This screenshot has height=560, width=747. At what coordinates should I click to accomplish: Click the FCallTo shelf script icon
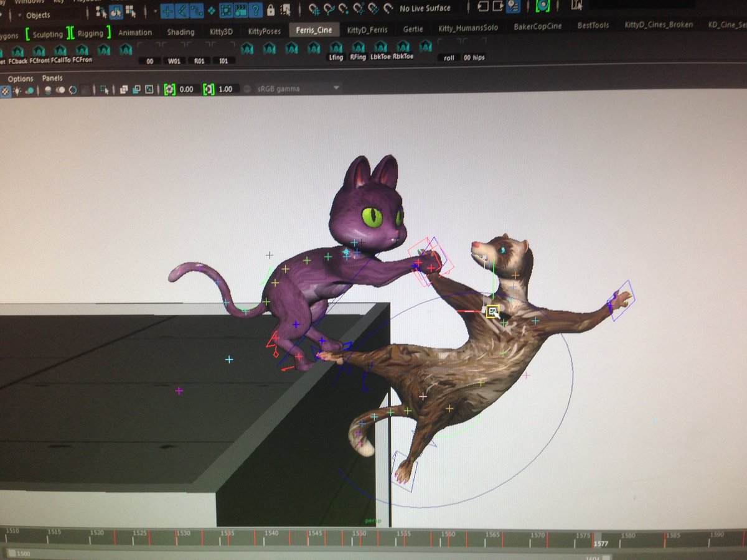60,51
